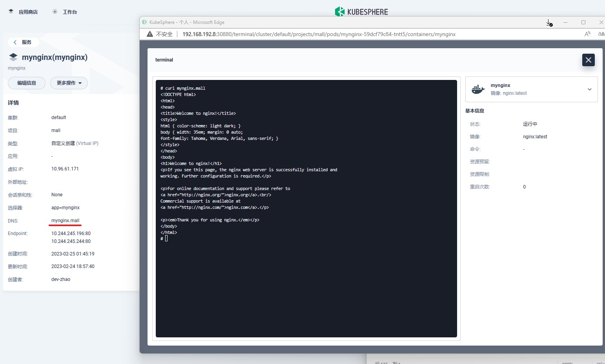The image size is (605, 364).
Task: Open the 应用商店 app store menu
Action: point(23,12)
